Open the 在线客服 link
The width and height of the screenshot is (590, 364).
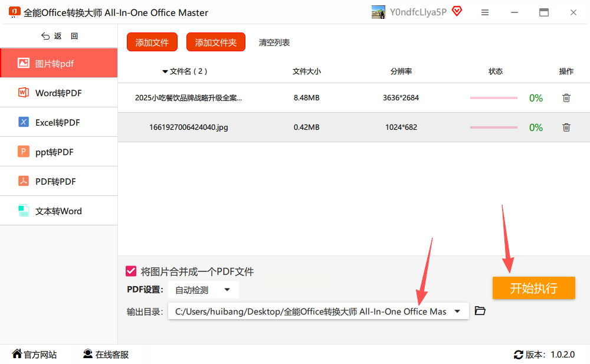[x=106, y=354]
